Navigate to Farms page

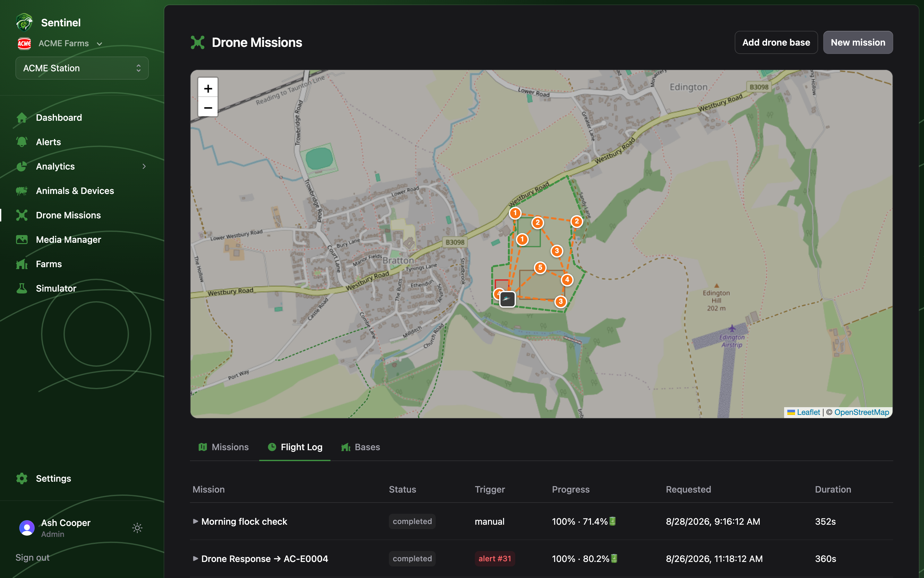coord(49,264)
